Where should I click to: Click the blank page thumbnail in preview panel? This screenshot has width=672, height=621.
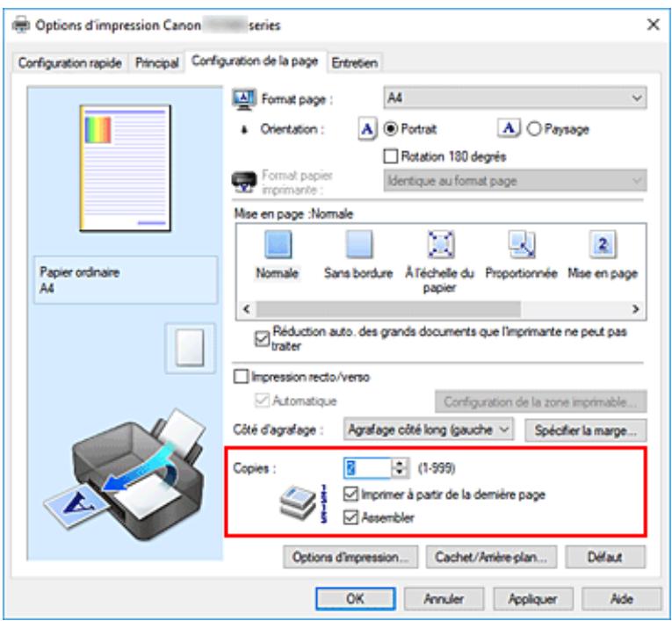click(x=190, y=348)
